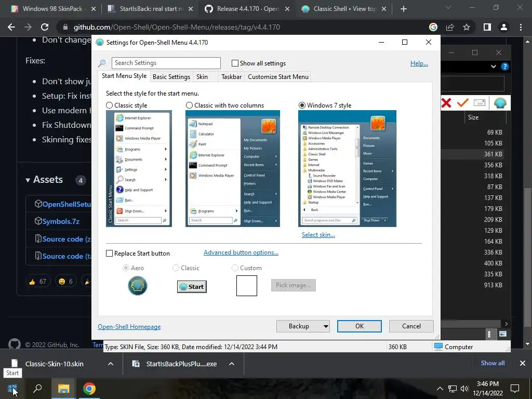Screen dimensions: 532x399
Task: Select Classic with two columns option
Action: 189,105
